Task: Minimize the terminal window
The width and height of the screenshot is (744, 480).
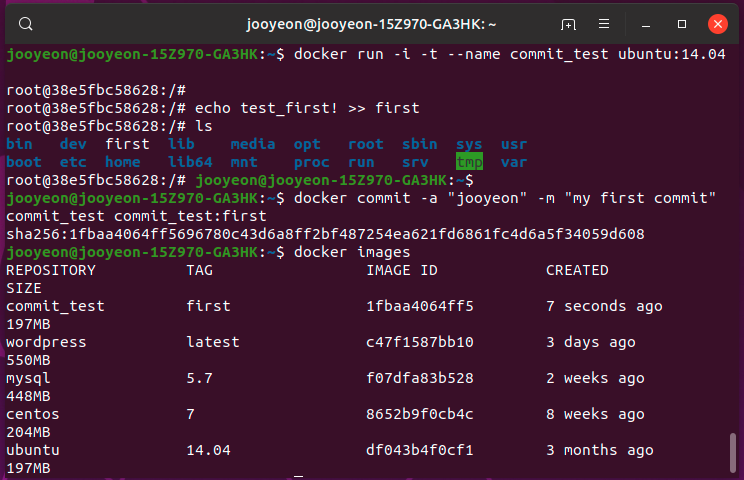Action: click(646, 24)
